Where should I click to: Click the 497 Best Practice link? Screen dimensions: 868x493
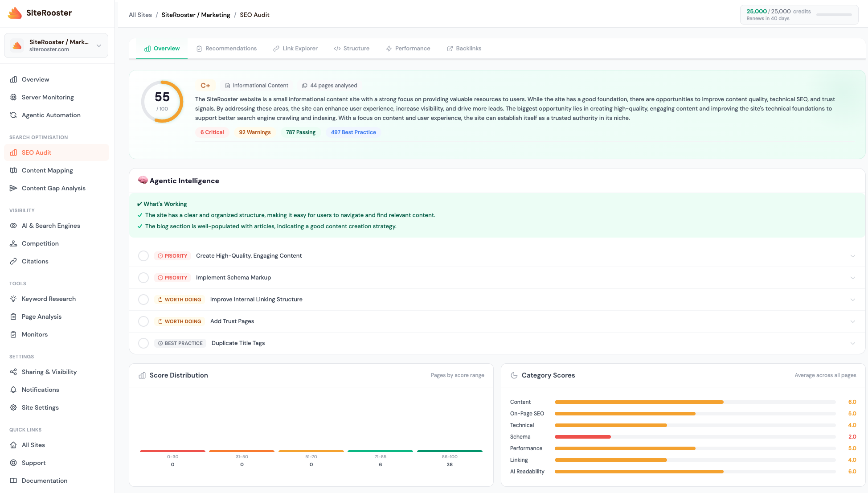[353, 132]
